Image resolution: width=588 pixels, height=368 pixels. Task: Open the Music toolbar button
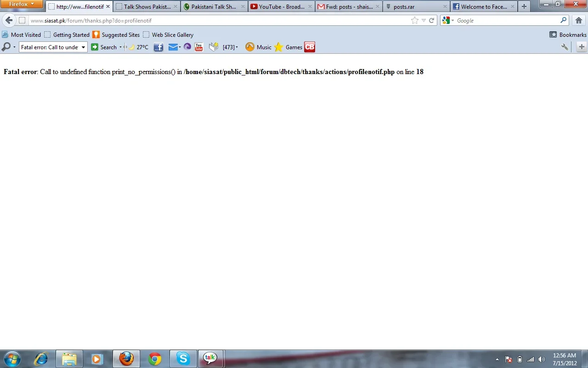[258, 47]
